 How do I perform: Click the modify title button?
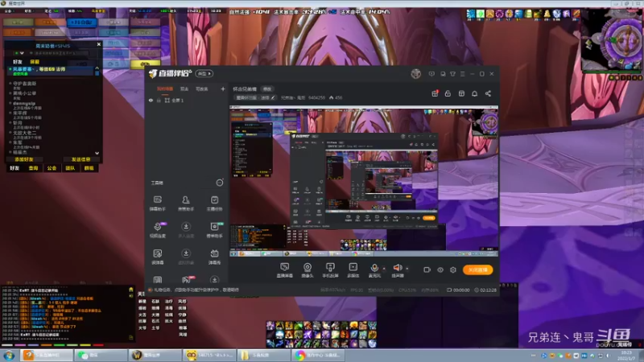[267, 89]
